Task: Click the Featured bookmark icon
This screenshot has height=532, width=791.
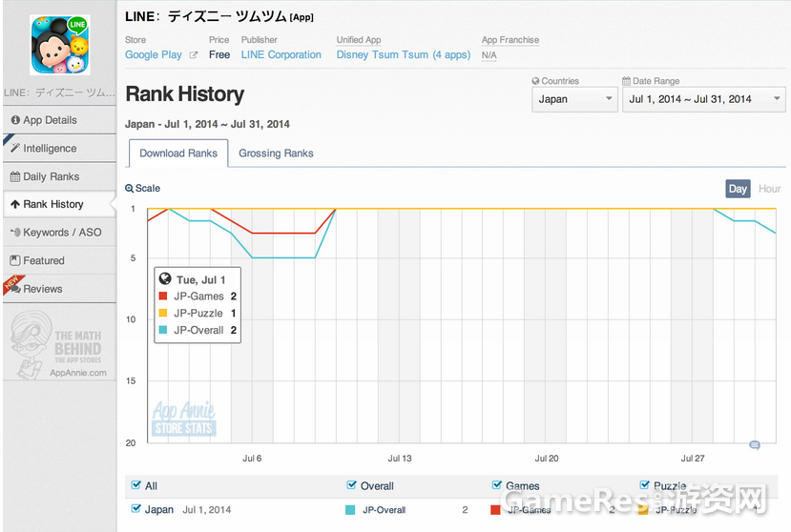Action: click(15, 260)
